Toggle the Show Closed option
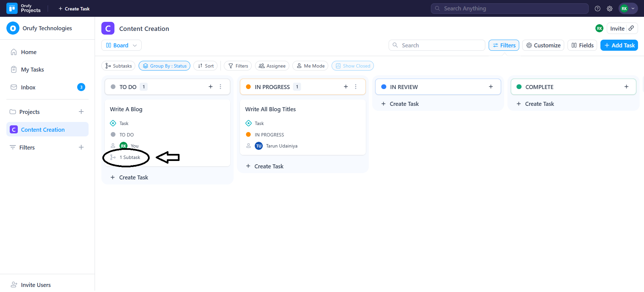This screenshot has width=644, height=292. point(352,66)
